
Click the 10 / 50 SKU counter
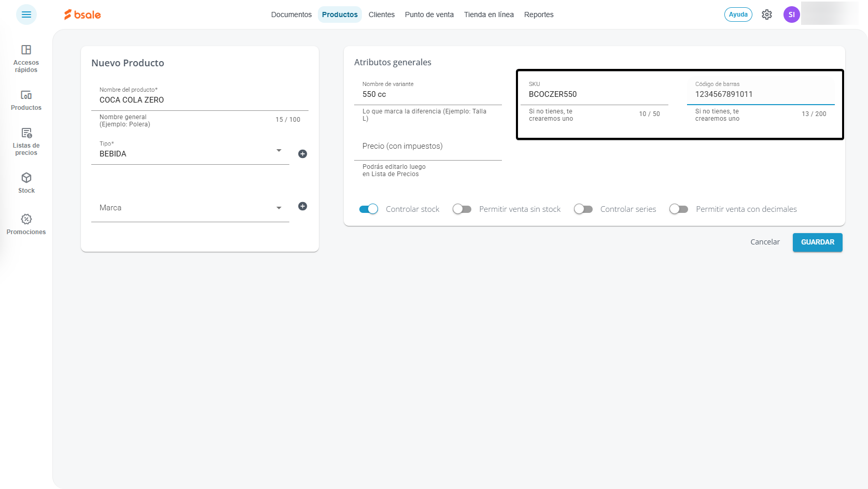[x=649, y=114]
